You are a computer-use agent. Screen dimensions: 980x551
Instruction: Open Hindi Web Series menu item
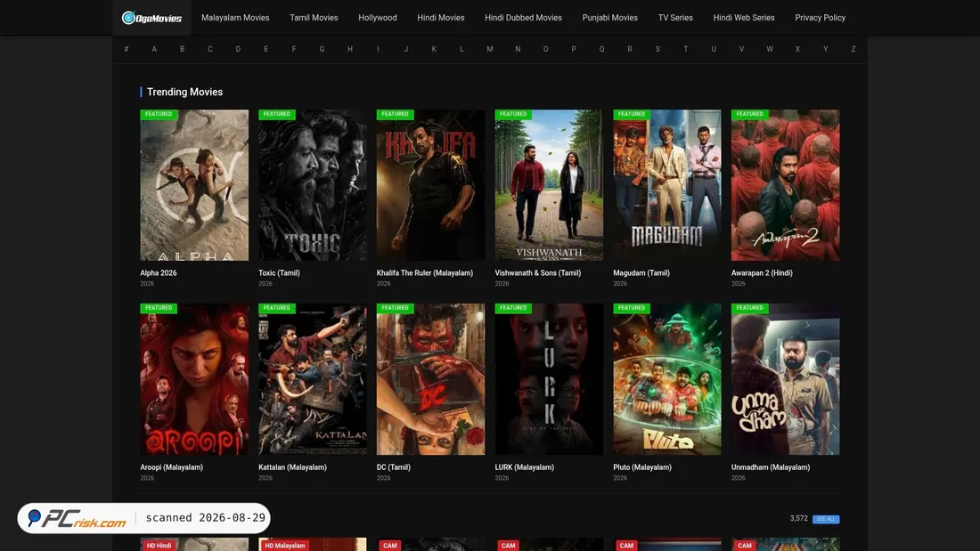[744, 18]
